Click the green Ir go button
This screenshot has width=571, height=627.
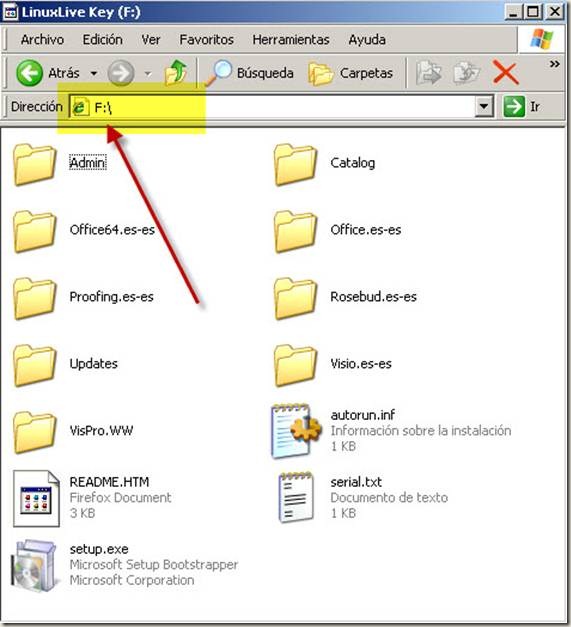(514, 106)
